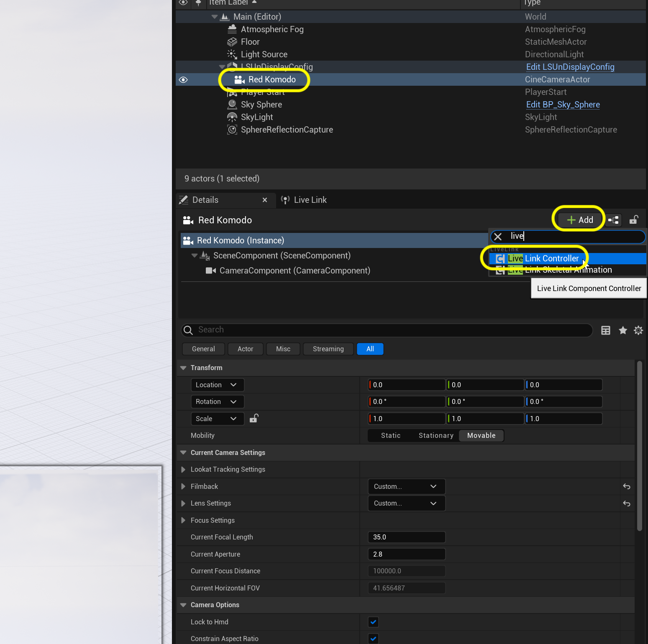Image resolution: width=648 pixels, height=644 pixels.
Task: Click the SphereReflectionCapture icon
Action: coord(232,130)
